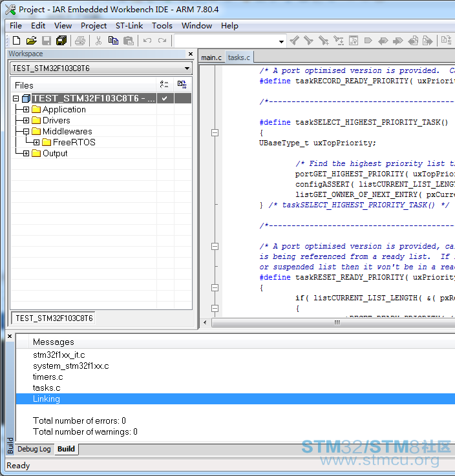
Task: Click 'Total number of errors: 0' line
Action: (79, 420)
